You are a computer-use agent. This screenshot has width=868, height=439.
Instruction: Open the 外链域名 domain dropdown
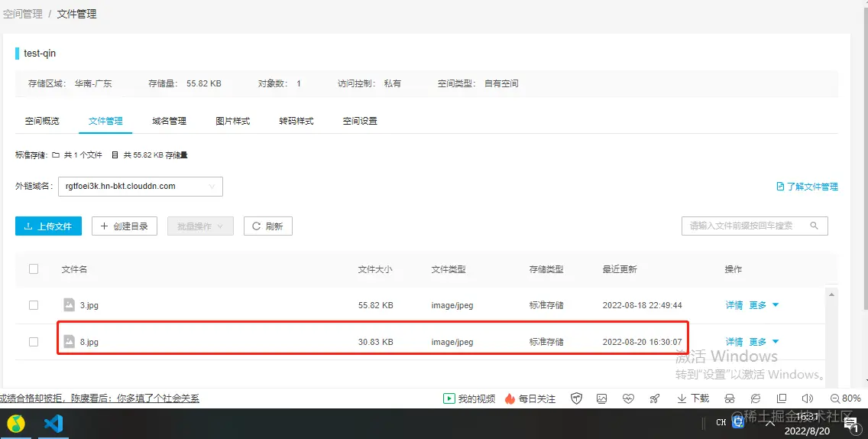tap(141, 187)
